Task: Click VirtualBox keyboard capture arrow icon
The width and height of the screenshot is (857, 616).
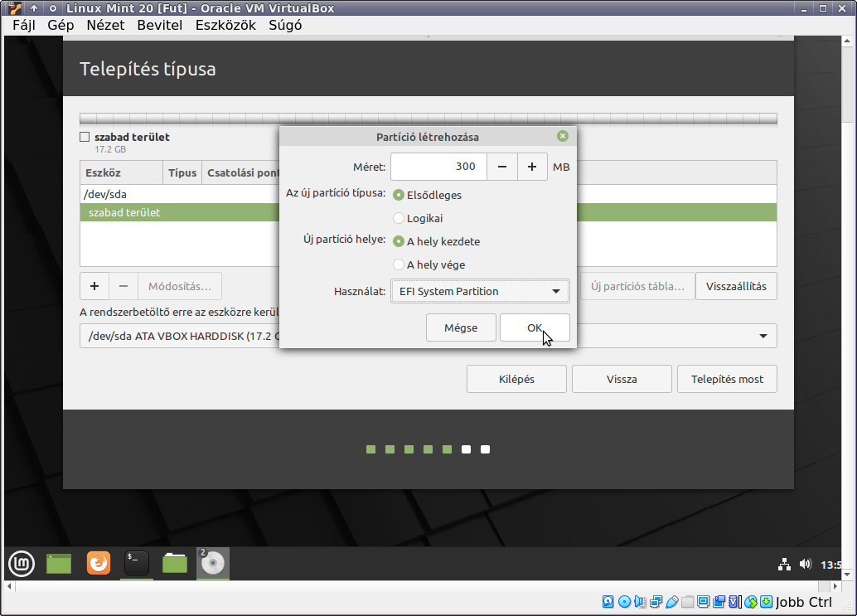Action: (767, 602)
